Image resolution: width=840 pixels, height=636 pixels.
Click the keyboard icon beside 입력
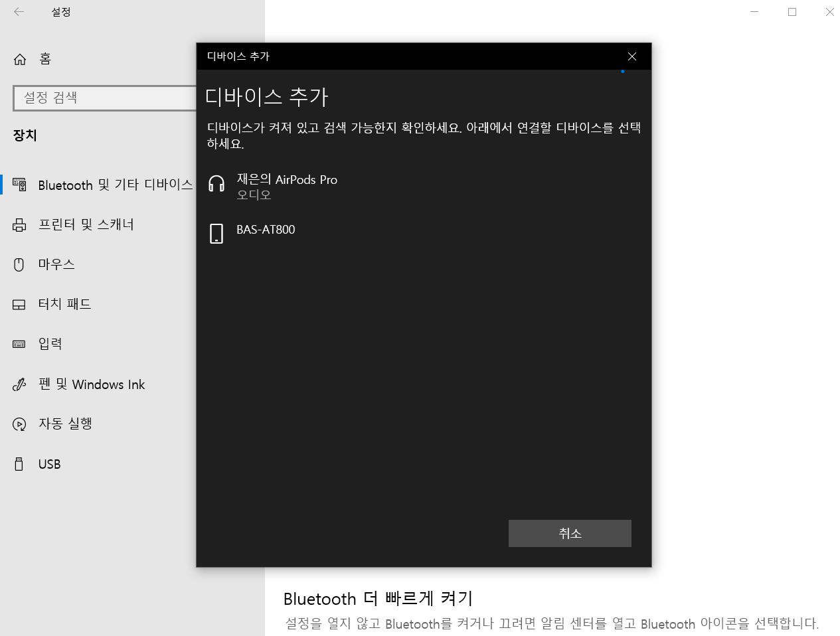(19, 344)
